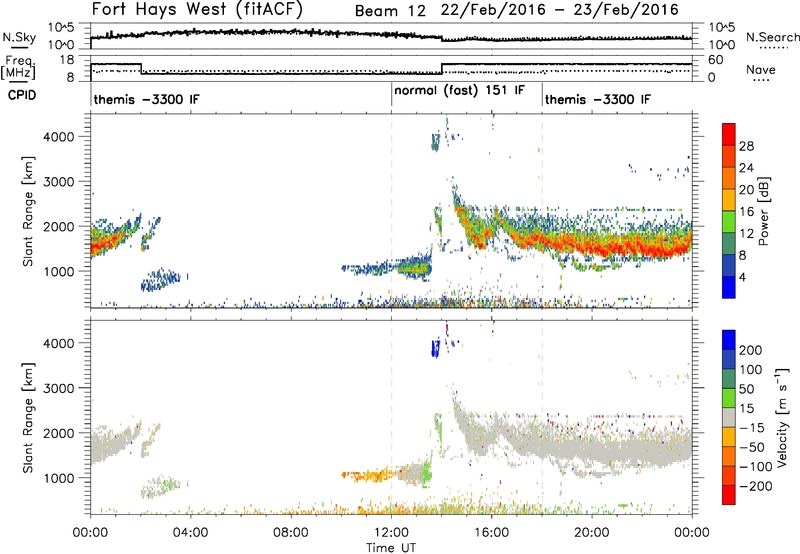This screenshot has height=554, width=800.
Task: Click the '4000' range tick in power panel
Action: (58, 137)
